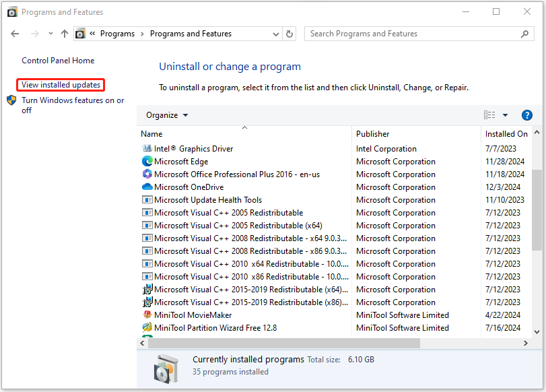Open the Organize dropdown menu
The image size is (546, 392).
167,115
